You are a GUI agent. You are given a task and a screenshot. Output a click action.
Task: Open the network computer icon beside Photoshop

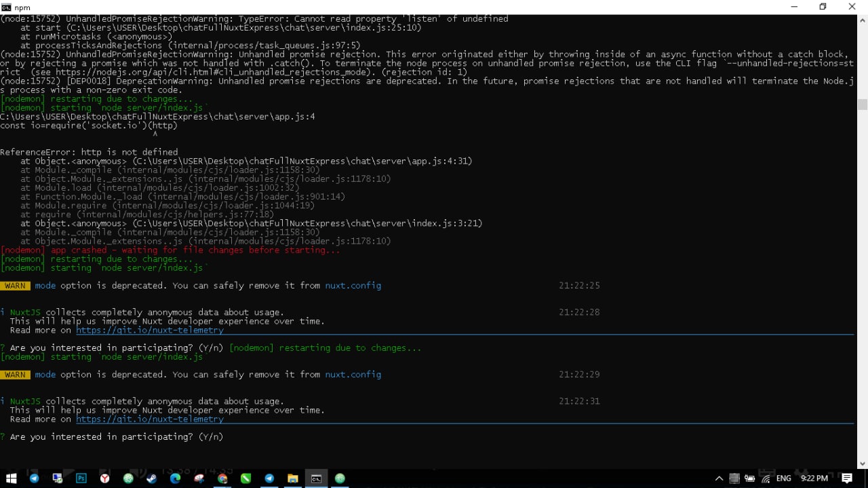pos(58,478)
